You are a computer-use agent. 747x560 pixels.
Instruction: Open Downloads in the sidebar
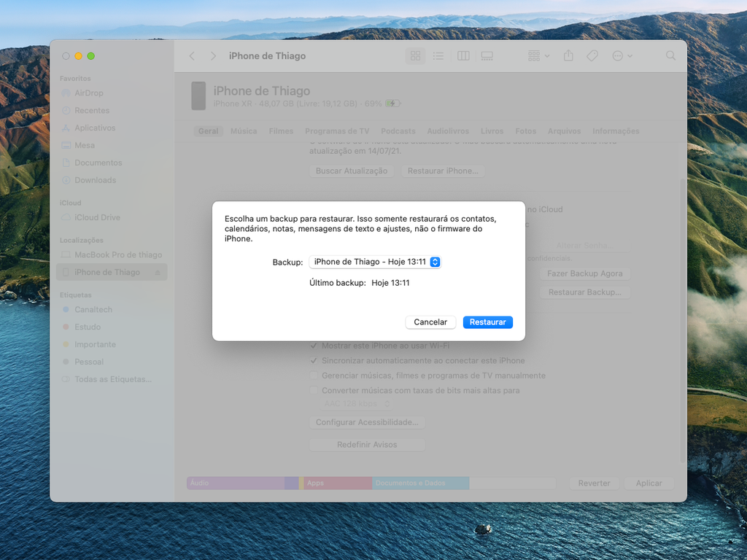[x=96, y=180]
